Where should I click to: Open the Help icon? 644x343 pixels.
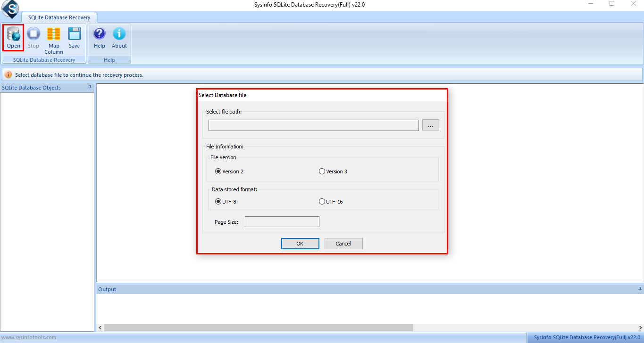[100, 37]
